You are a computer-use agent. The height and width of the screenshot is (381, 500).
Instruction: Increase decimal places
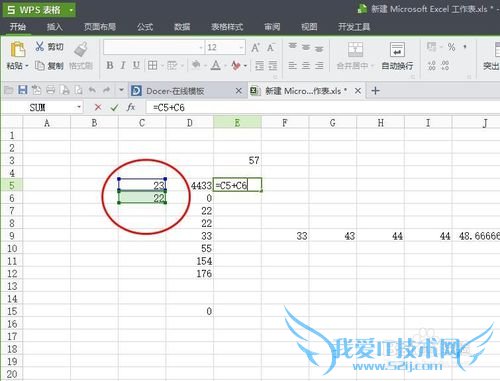click(x=432, y=65)
